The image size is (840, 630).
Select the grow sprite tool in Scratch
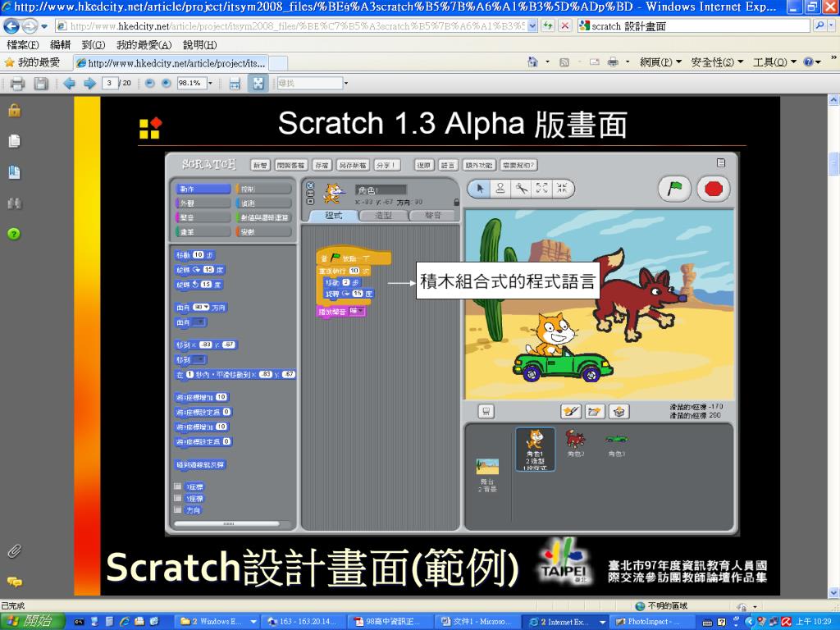[x=541, y=188]
